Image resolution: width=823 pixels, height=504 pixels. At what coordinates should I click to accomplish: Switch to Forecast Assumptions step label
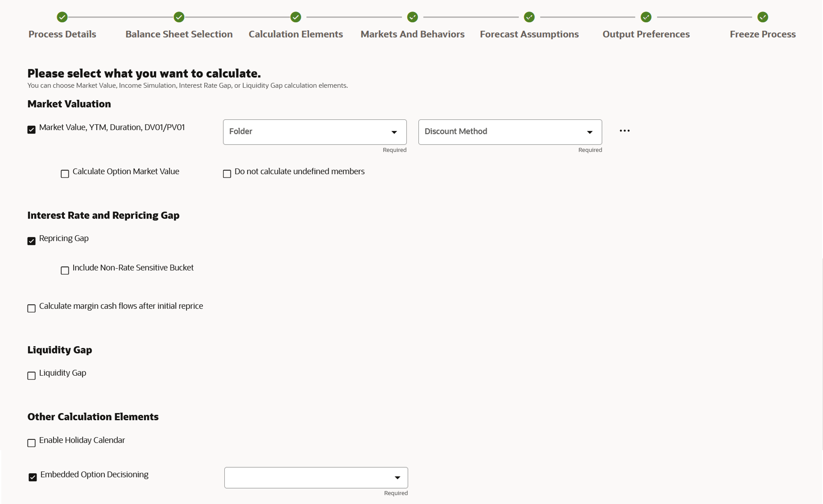pyautogui.click(x=529, y=34)
